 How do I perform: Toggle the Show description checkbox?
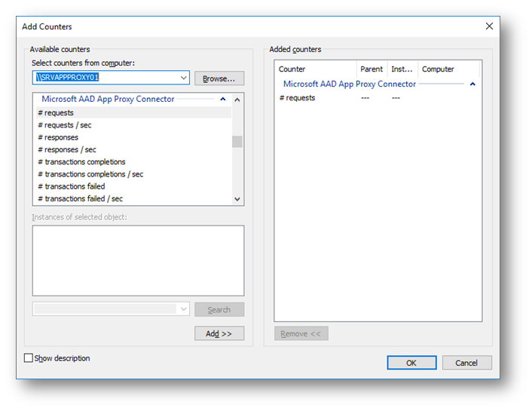(29, 358)
